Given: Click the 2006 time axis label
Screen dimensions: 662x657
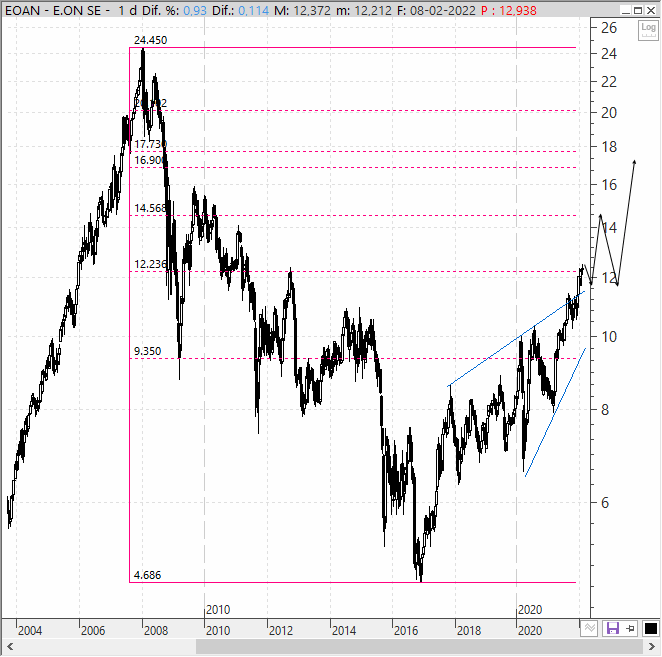Looking at the screenshot, I should click(93, 631).
